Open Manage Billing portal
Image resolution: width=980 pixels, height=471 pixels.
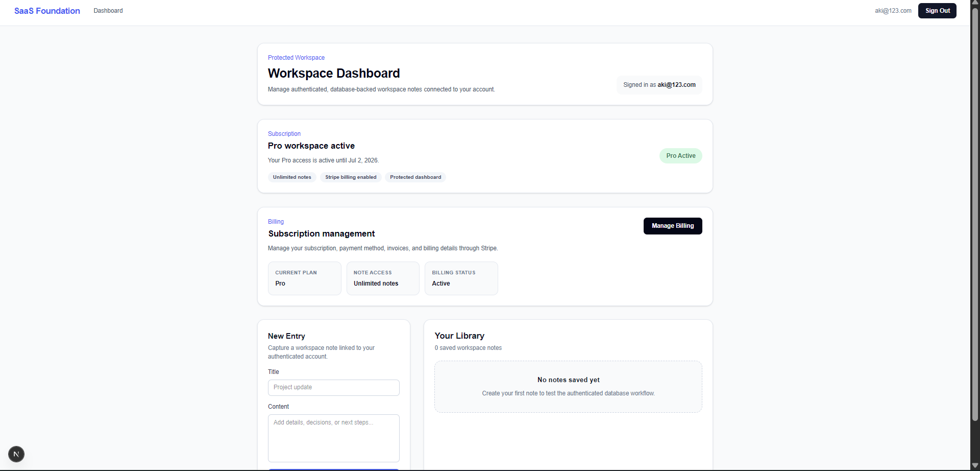(x=673, y=226)
